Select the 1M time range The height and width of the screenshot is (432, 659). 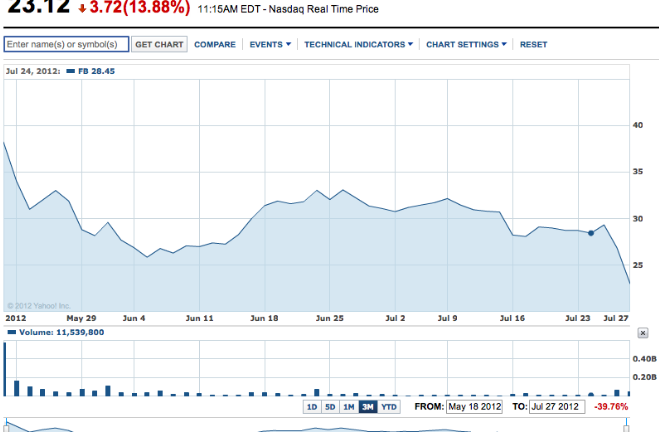pos(349,407)
